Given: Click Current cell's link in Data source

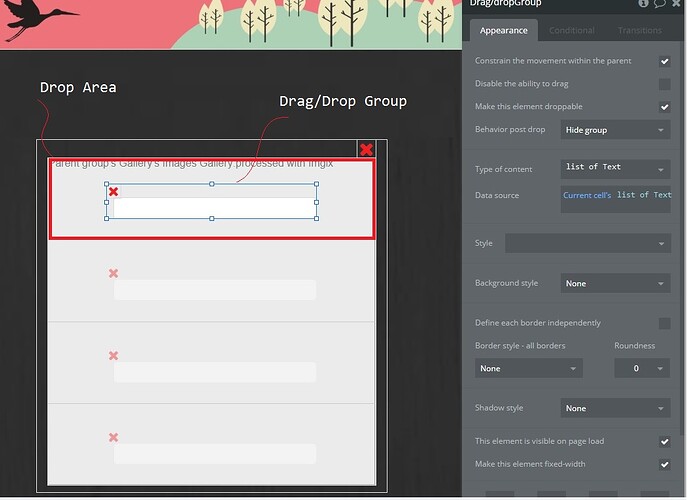Looking at the screenshot, I should coord(587,195).
